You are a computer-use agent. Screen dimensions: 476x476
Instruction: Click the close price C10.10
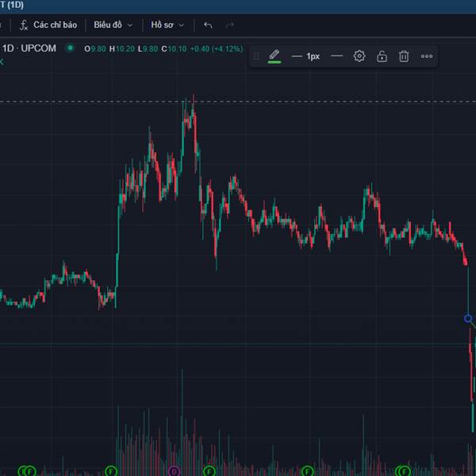pyautogui.click(x=174, y=48)
